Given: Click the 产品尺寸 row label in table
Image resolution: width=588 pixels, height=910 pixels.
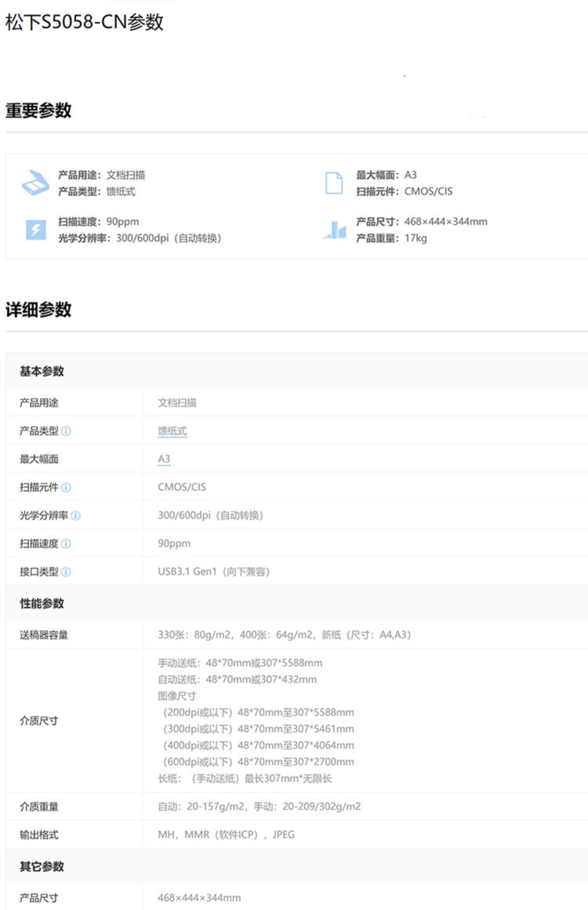Looking at the screenshot, I should pyautogui.click(x=39, y=898).
